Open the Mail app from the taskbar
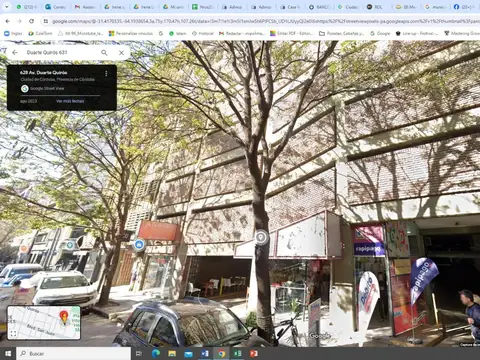Image resolution: width=480 pixels, height=360 pixels. pos(188,353)
